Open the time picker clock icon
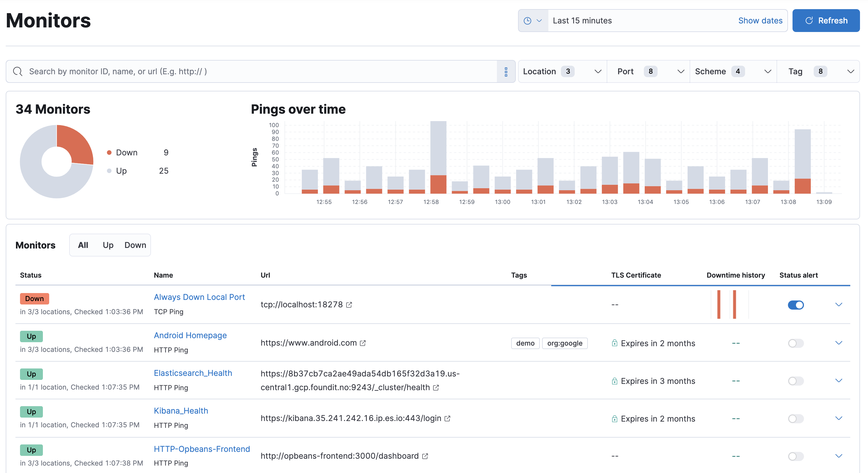Image resolution: width=868 pixels, height=473 pixels. pos(529,21)
